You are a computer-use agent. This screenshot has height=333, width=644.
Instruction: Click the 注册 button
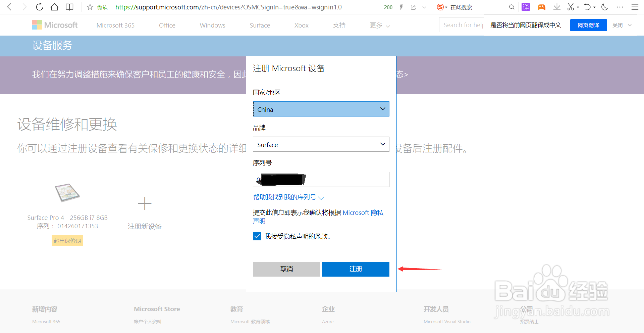click(356, 269)
